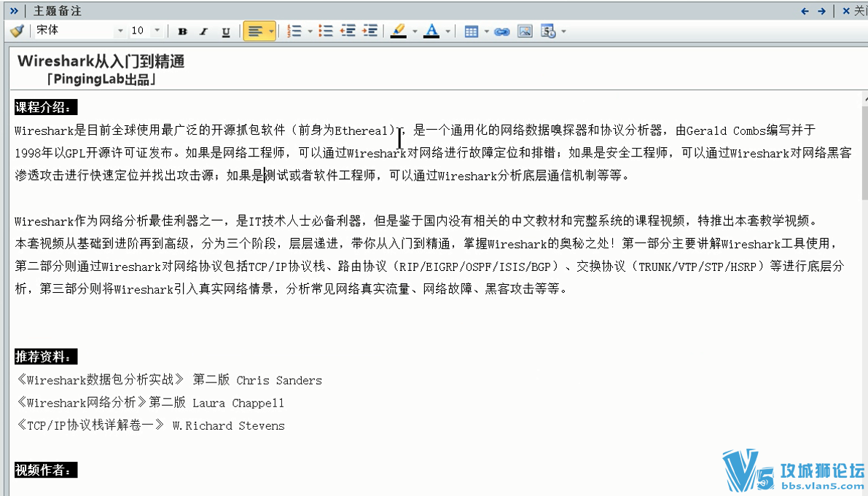The height and width of the screenshot is (496, 868).
Task: Click the author name W.Richard Stevens
Action: coord(228,426)
